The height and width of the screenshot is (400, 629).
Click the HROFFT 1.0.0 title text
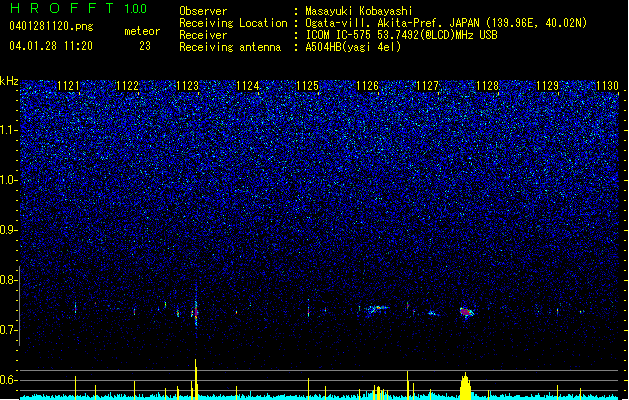tap(79, 8)
